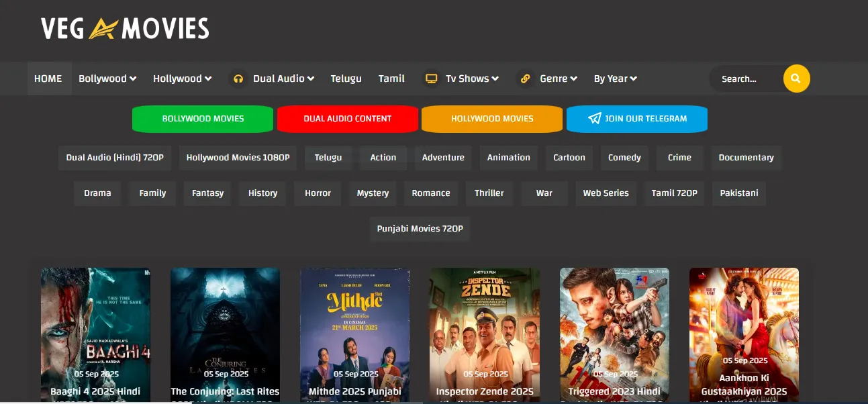Click the link icon beside Genre
Screen dimensions: 868x404
coord(526,79)
